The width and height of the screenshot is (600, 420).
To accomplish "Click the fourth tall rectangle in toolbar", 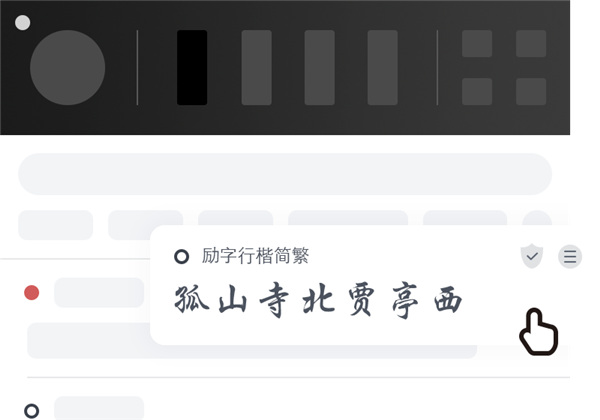I will coord(382,67).
